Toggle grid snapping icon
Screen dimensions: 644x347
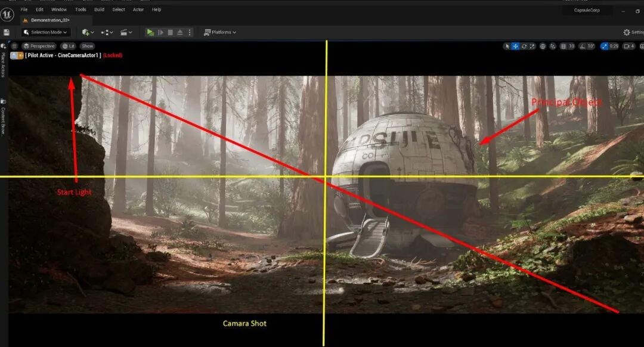pyautogui.click(x=563, y=47)
